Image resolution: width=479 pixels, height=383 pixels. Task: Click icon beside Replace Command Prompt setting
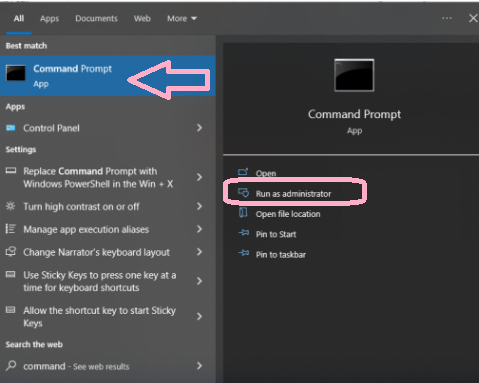pyautogui.click(x=11, y=171)
